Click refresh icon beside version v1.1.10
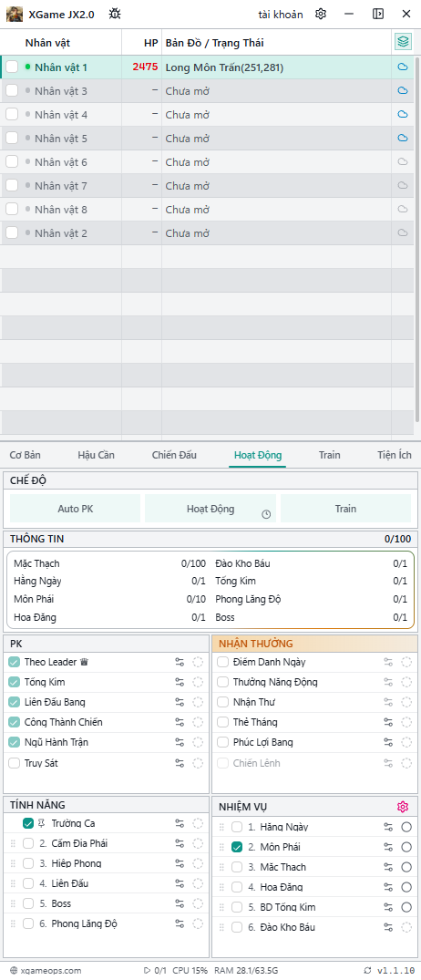 pos(366,970)
